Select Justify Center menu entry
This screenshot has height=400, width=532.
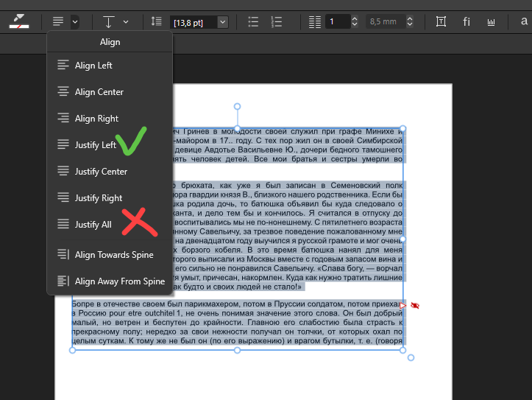tap(110, 171)
